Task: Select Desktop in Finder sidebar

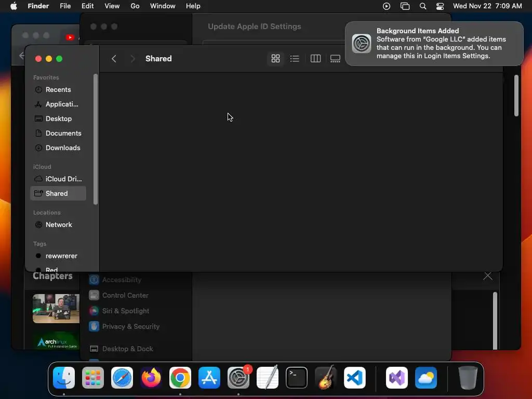Action: point(58,119)
